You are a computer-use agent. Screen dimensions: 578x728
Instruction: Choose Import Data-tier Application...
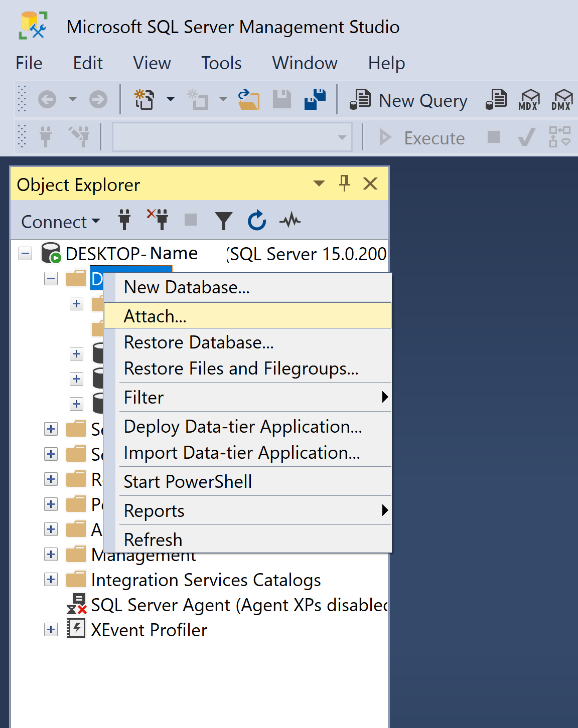[248, 453]
